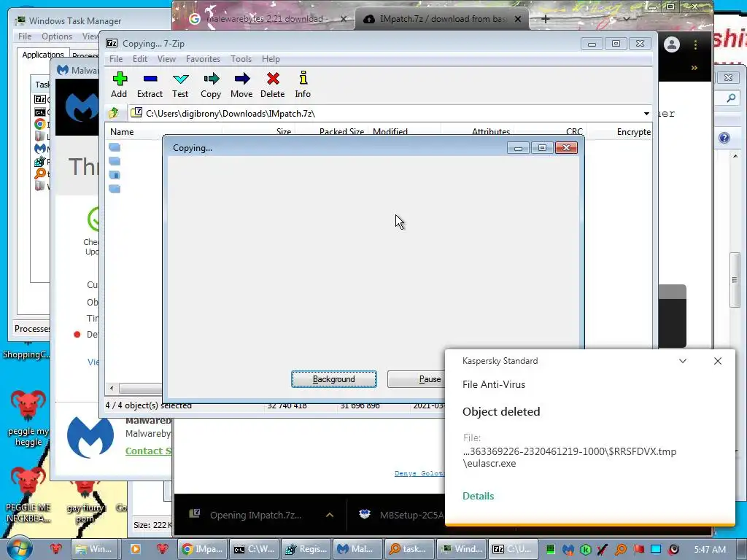Open the Help menu in 7-Zip
Image resolution: width=747 pixels, height=560 pixels.
pyautogui.click(x=271, y=59)
